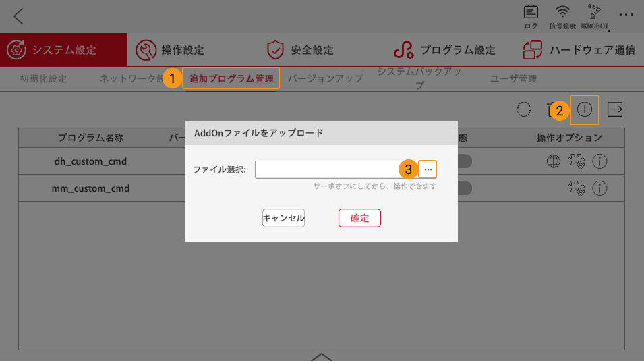Open globe icon for dh_custom_cmd
This screenshot has width=644, height=363.
tap(553, 161)
